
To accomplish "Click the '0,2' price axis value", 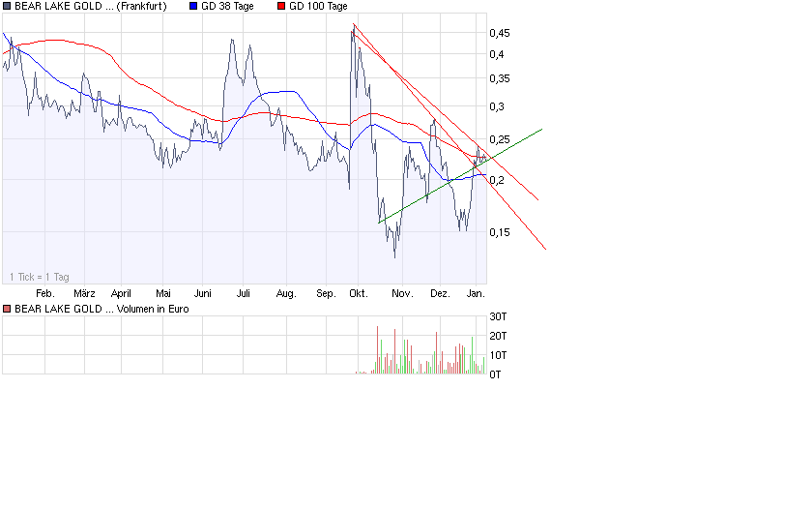I will 497,180.
